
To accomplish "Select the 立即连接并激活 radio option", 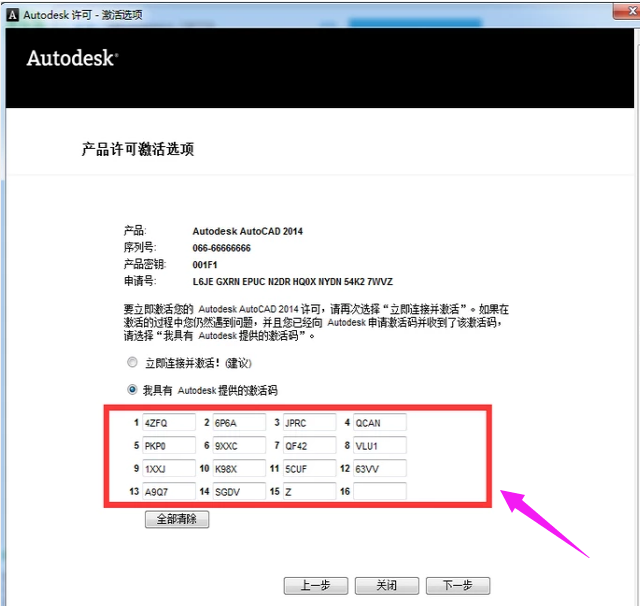I will [132, 362].
